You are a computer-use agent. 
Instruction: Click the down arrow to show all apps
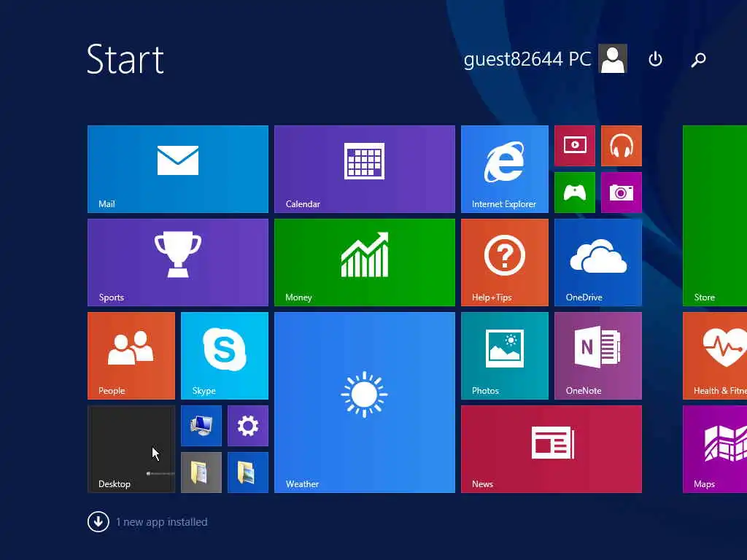point(98,522)
